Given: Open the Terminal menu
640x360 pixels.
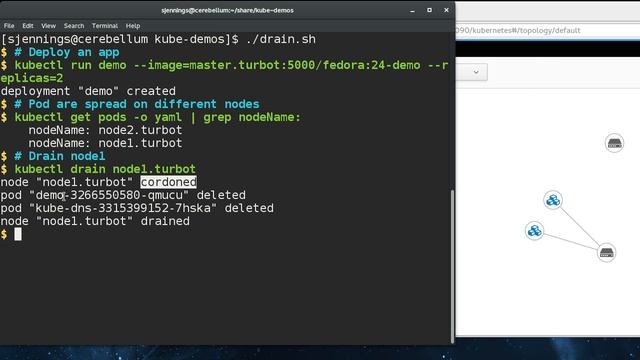Looking at the screenshot, I should (x=105, y=26).
